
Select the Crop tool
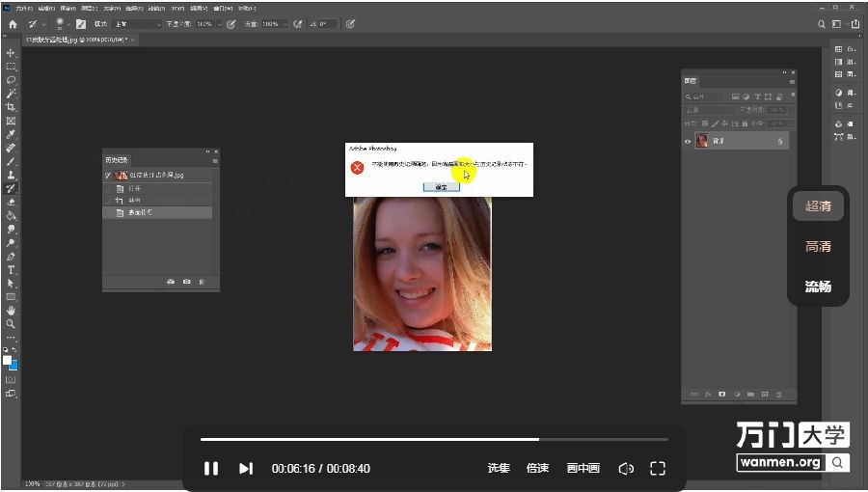point(11,107)
